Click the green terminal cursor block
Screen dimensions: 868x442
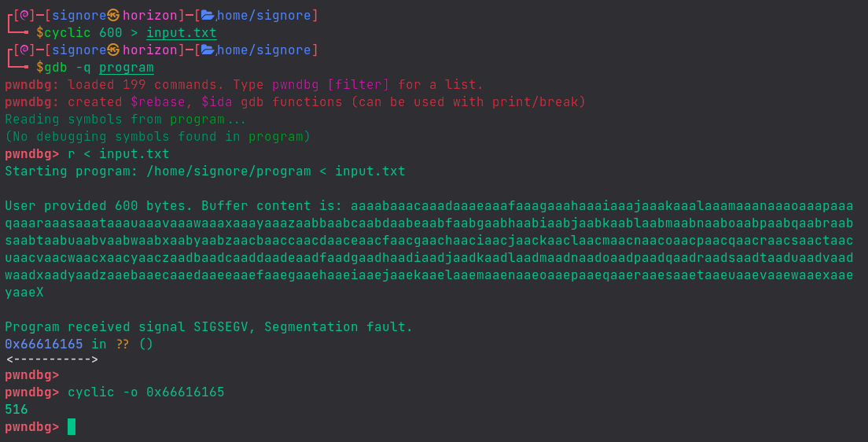tap(72, 427)
